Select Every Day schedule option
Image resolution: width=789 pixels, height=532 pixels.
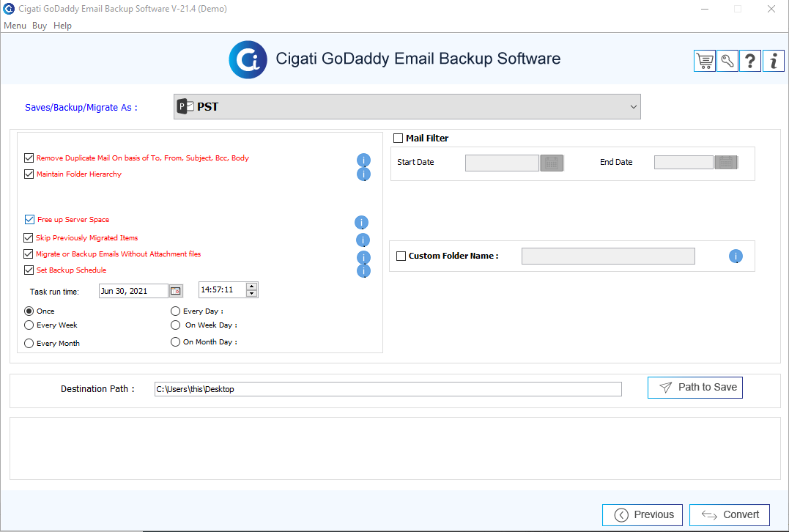click(176, 311)
